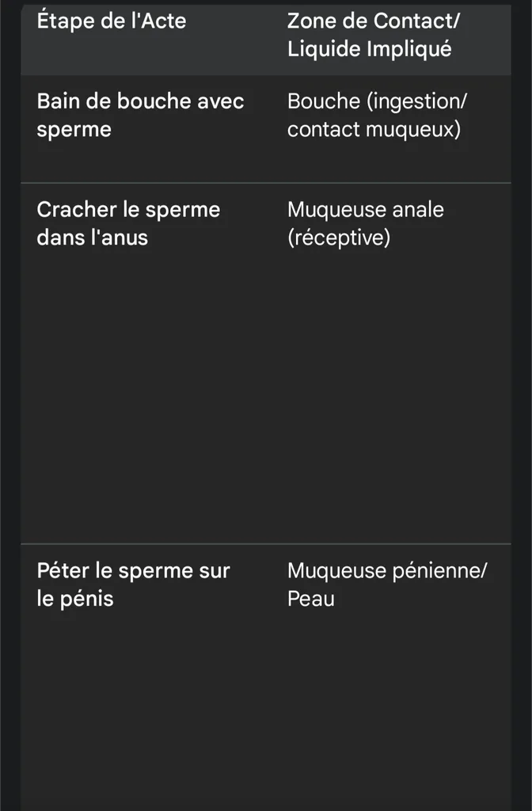Click the text "contact muqueux)"
This screenshot has height=811, width=532.
(x=374, y=129)
